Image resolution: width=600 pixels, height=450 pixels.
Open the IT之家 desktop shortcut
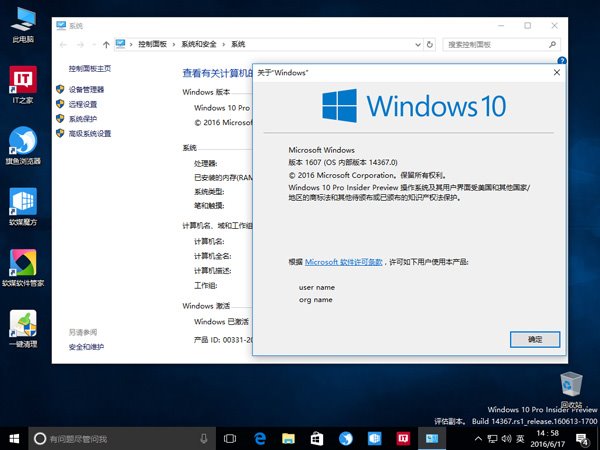tap(23, 85)
